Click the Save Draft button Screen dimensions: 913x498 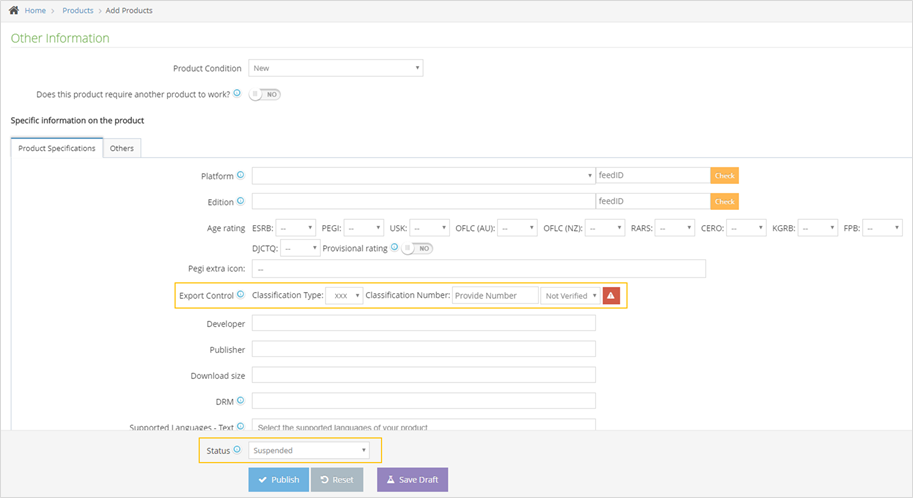412,480
